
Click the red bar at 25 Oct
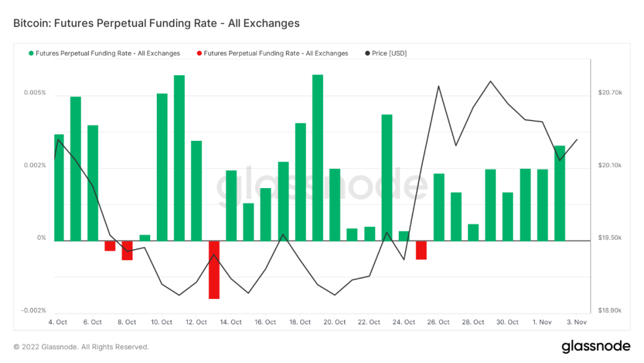tap(422, 250)
